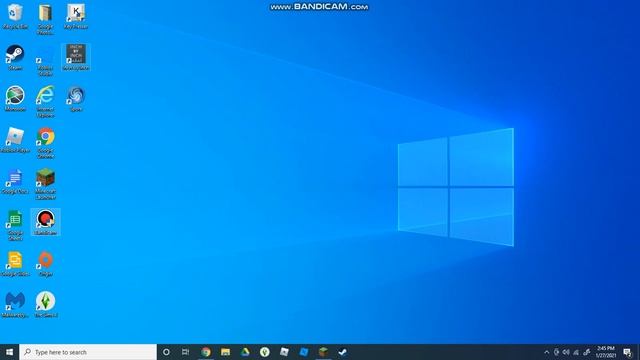Select the dark gray thumbnail shortcut icon
Viewport: 640px width, 360px height.
(76, 57)
